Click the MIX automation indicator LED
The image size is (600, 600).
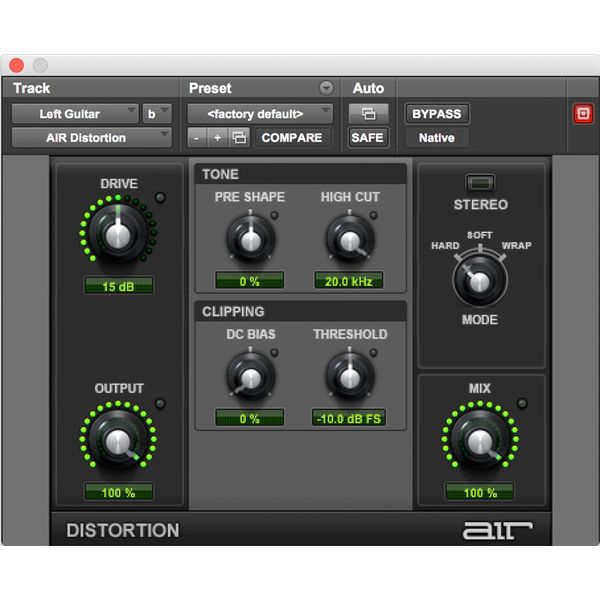pyautogui.click(x=522, y=403)
